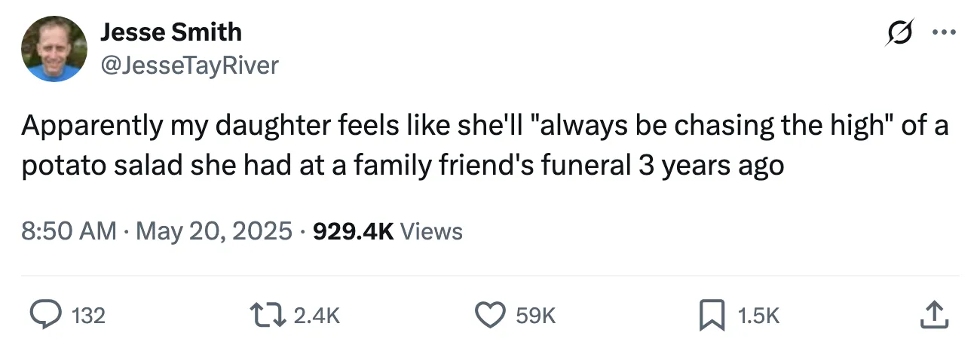This screenshot has height=351, width=980.
Task: Click the 132 replies count
Action: tap(88, 316)
